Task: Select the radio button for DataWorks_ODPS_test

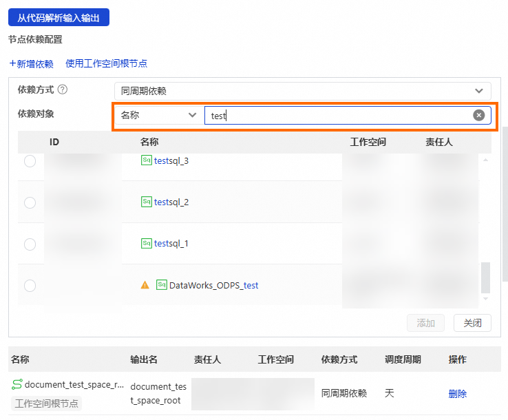Action: coord(30,286)
